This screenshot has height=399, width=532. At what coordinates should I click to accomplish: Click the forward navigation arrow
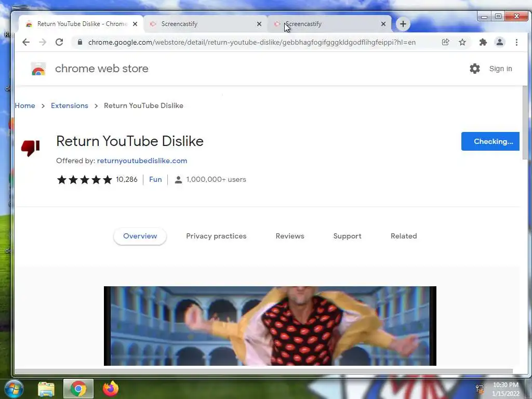click(43, 42)
